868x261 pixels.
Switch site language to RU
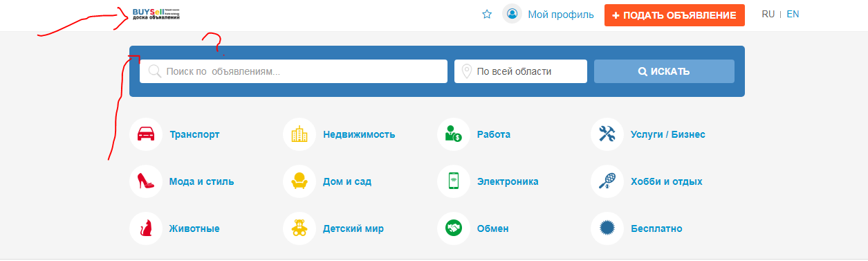point(768,14)
